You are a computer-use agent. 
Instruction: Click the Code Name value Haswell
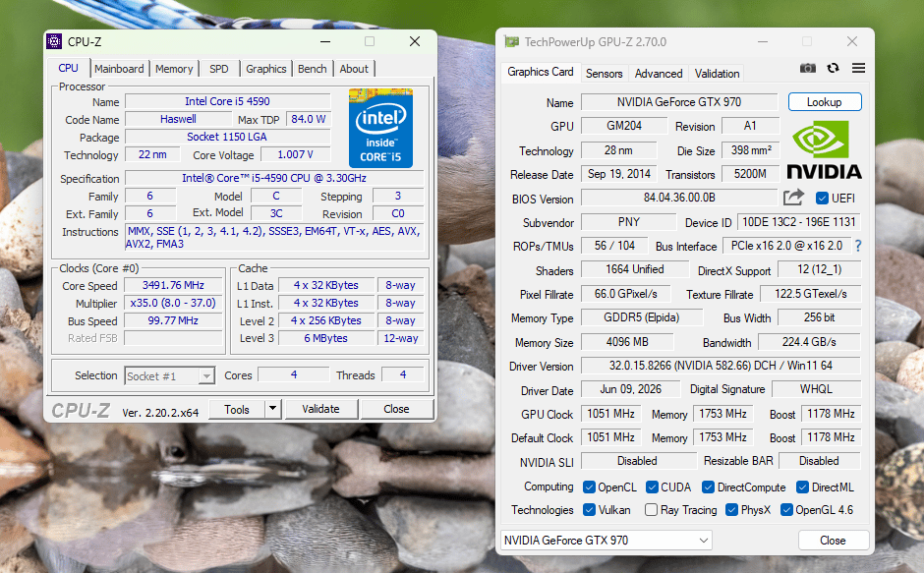[x=178, y=119]
